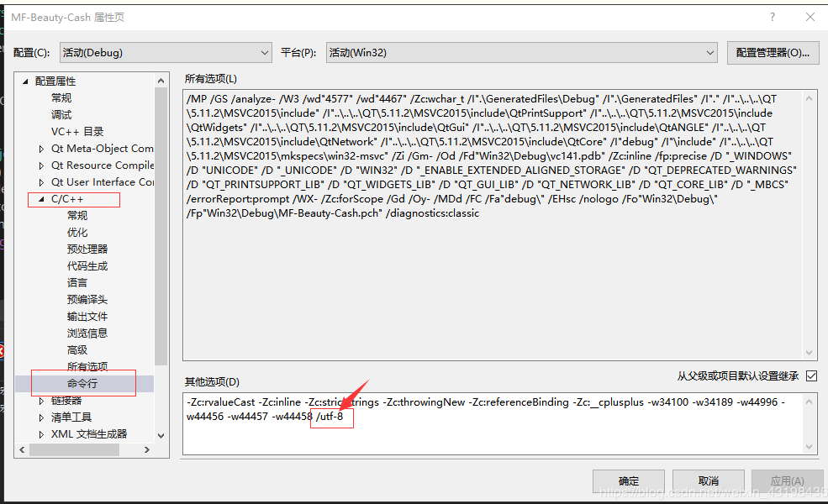Viewport: 828px width, 504px height.
Task: Open the 平台(P) Win32 dropdown
Action: click(711, 51)
